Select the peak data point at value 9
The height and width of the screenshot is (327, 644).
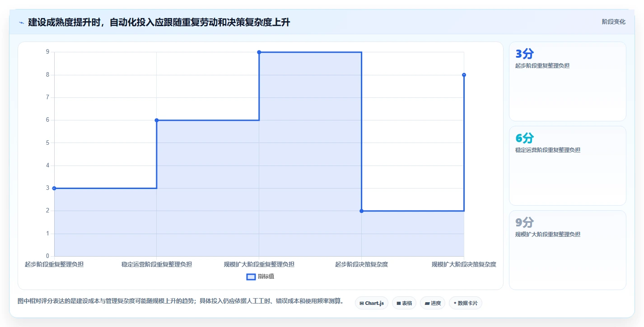click(259, 52)
